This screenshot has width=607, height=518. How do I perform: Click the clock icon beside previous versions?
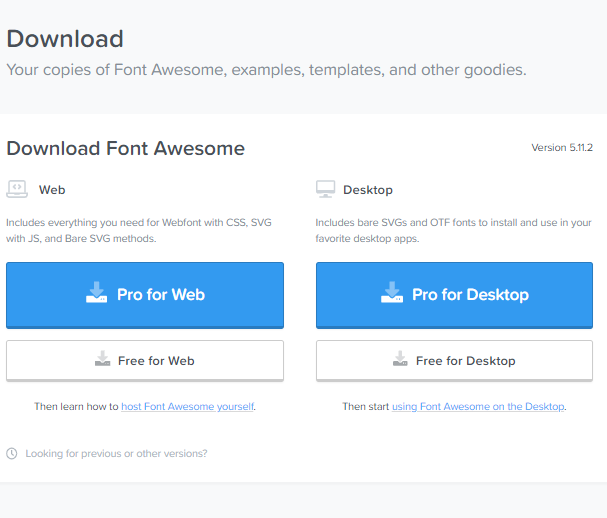click(x=12, y=453)
